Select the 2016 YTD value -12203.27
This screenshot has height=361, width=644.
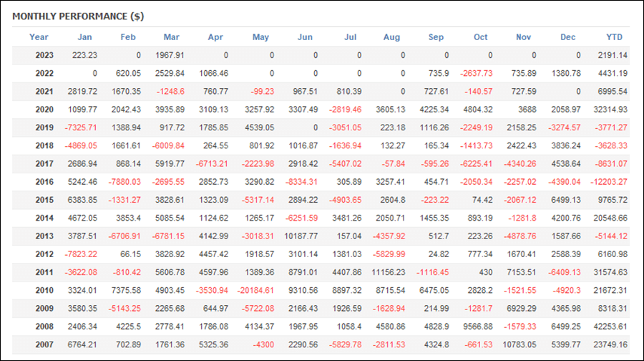(x=609, y=182)
